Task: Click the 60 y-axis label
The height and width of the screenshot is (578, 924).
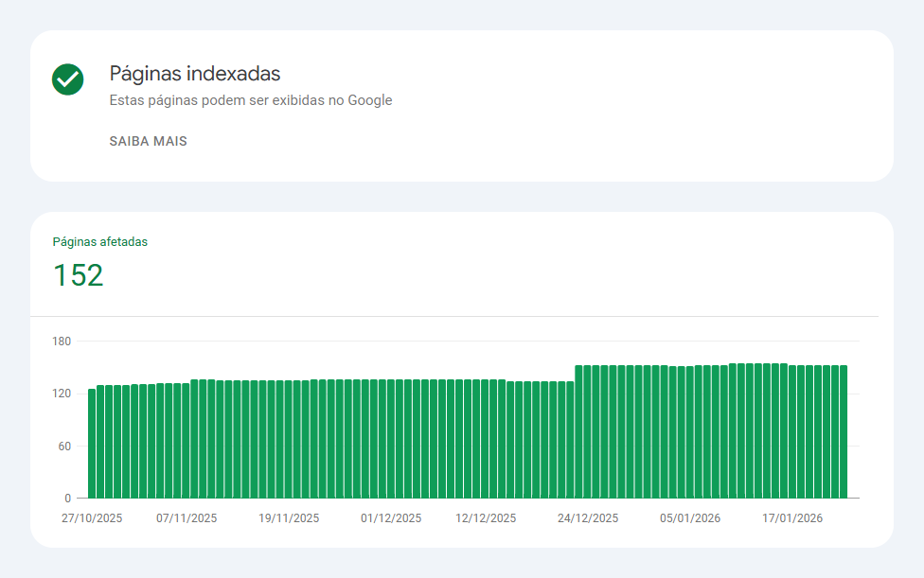Action: click(x=64, y=446)
